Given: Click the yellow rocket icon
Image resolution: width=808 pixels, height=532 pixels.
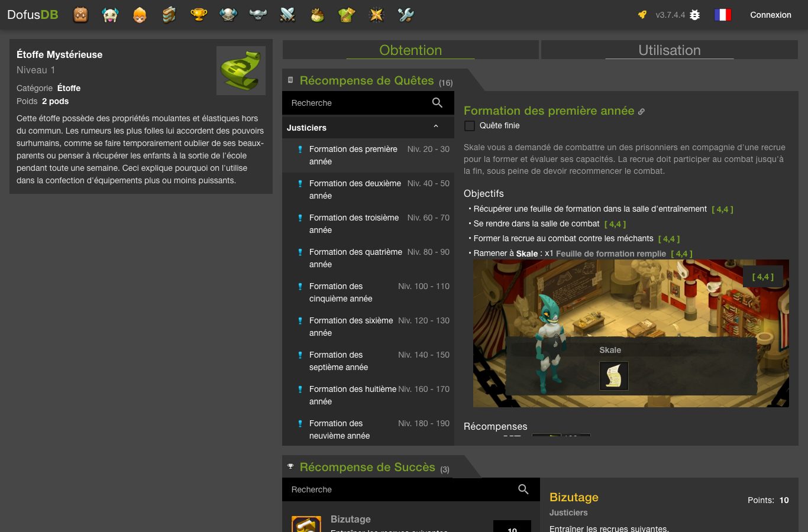Looking at the screenshot, I should pyautogui.click(x=642, y=15).
